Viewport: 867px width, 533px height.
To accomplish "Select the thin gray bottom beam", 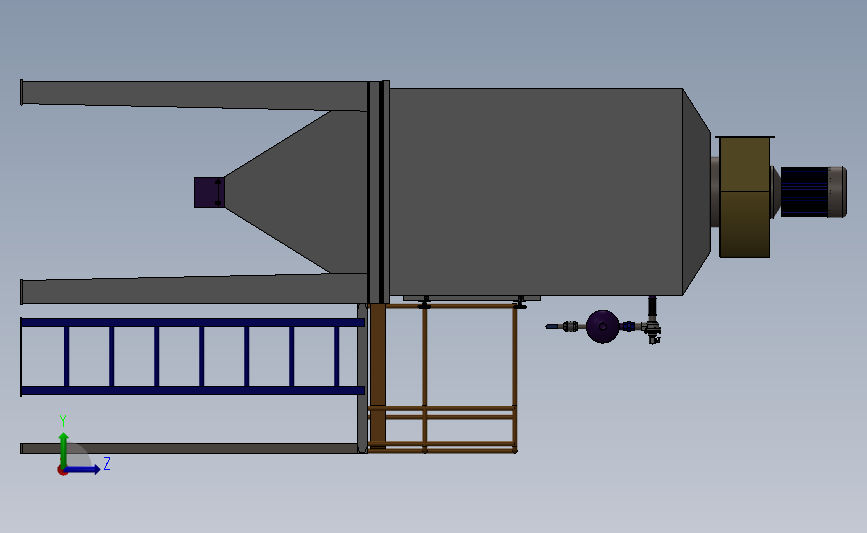I will 189,448.
